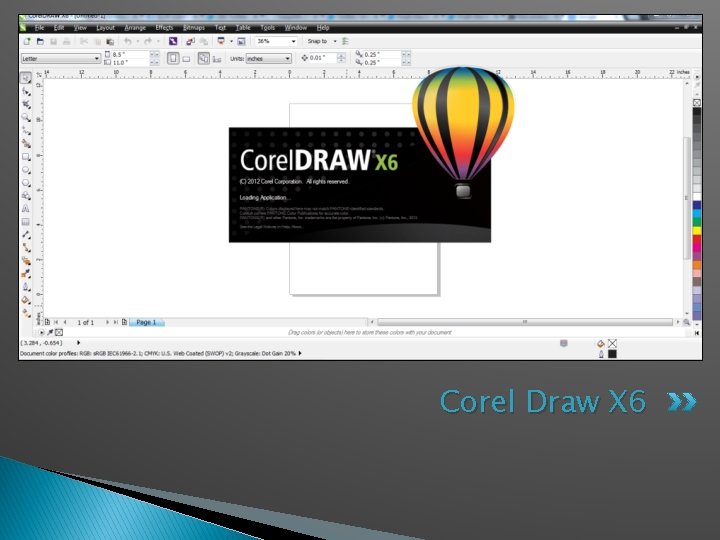Select the Color Eyedropper tool
This screenshot has width=720, height=540.
(x=26, y=274)
